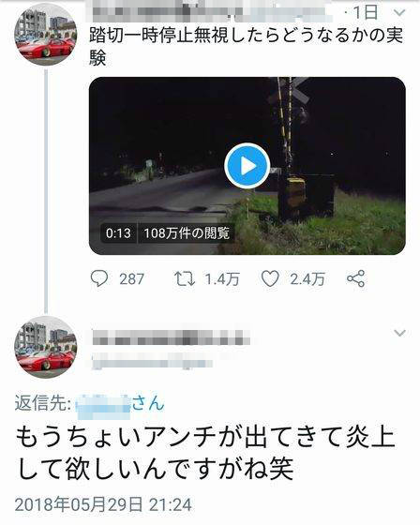Screen dimensions: 420x525
Task: Click the 2.4万 likes count
Action: [307, 279]
